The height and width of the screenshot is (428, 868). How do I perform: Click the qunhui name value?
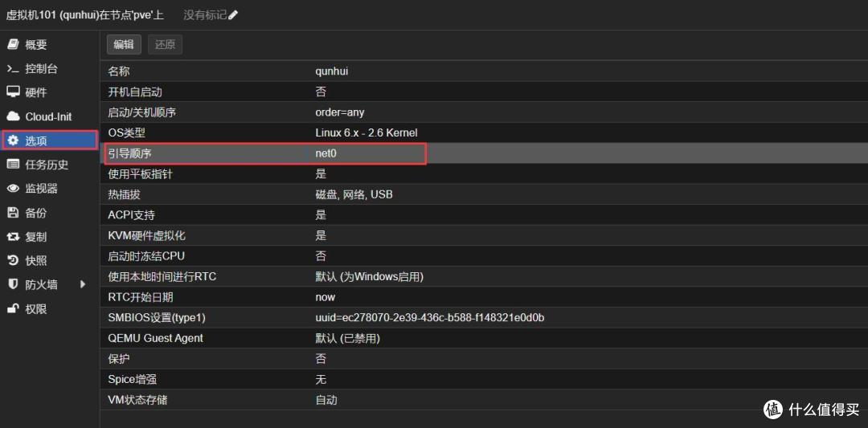coord(332,72)
